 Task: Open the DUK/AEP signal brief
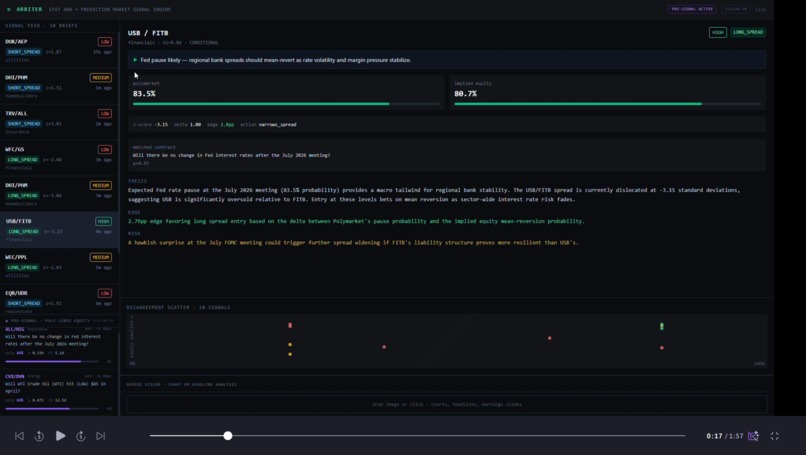[59, 50]
